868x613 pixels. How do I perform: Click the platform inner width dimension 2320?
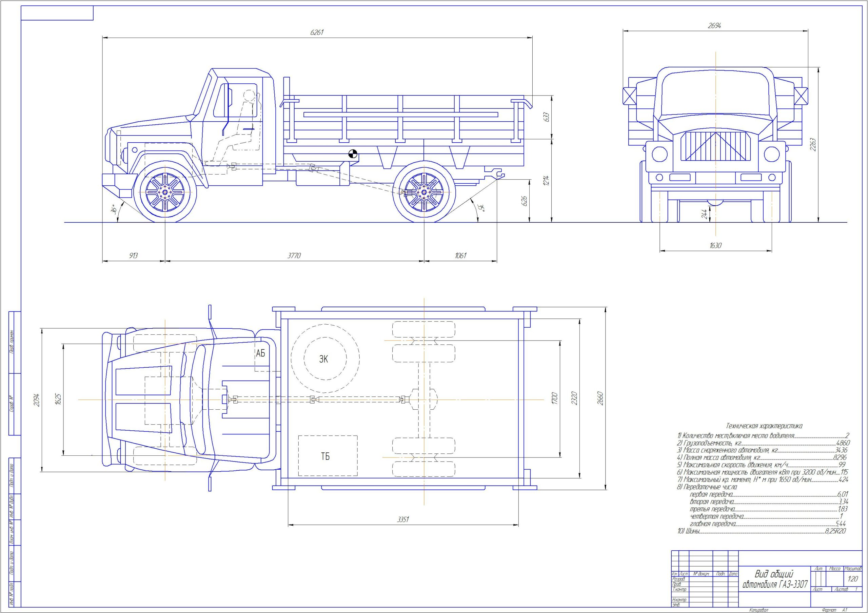575,399
